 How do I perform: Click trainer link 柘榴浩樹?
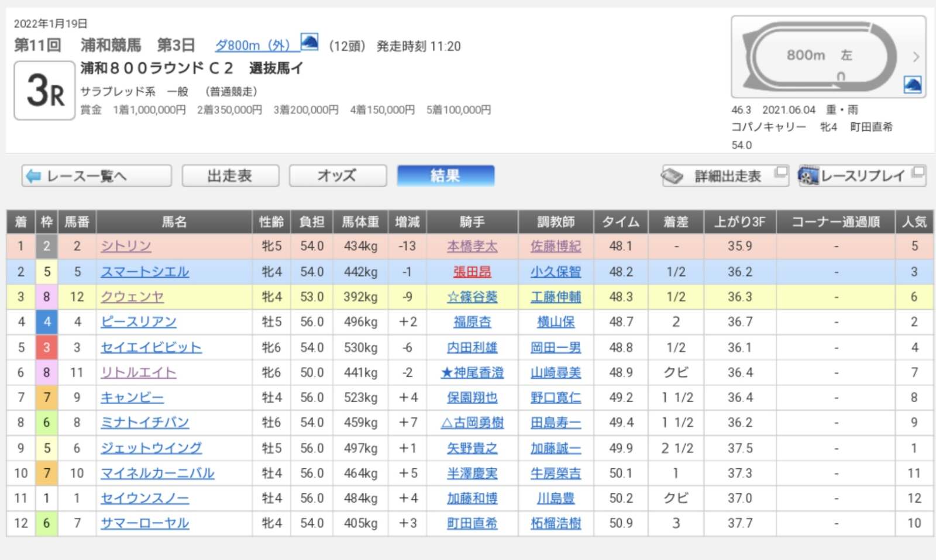[x=555, y=524]
